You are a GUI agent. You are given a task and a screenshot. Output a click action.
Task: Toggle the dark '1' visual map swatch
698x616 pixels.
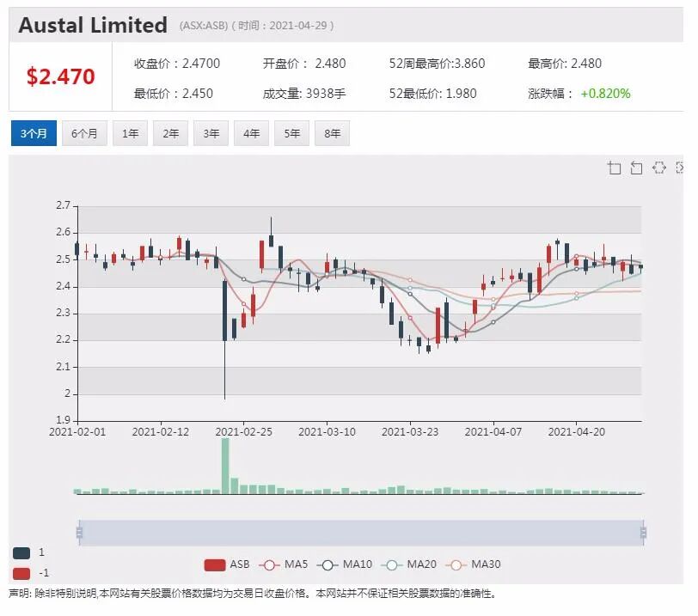pos(21,552)
